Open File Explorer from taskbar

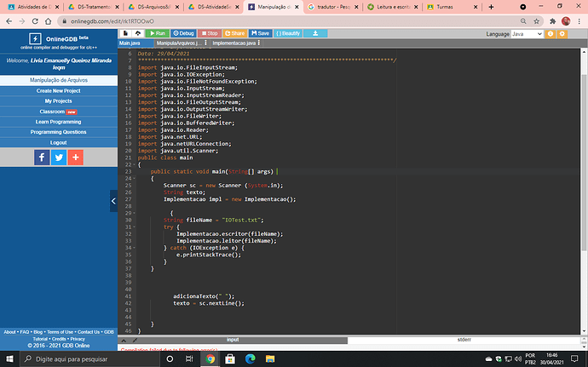tap(270, 359)
